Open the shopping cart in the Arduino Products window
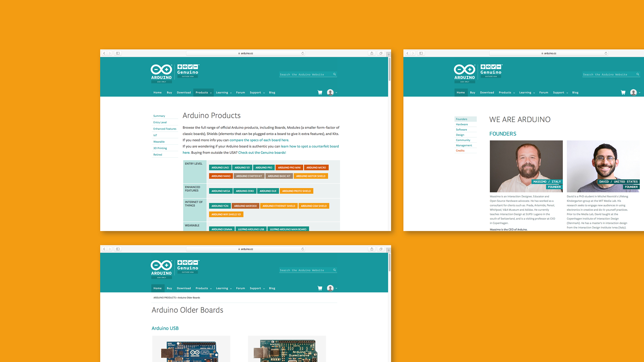The height and width of the screenshot is (362, 644). tap(320, 93)
